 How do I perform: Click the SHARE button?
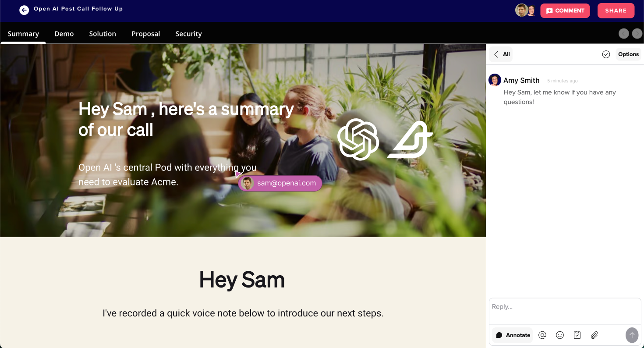point(616,11)
